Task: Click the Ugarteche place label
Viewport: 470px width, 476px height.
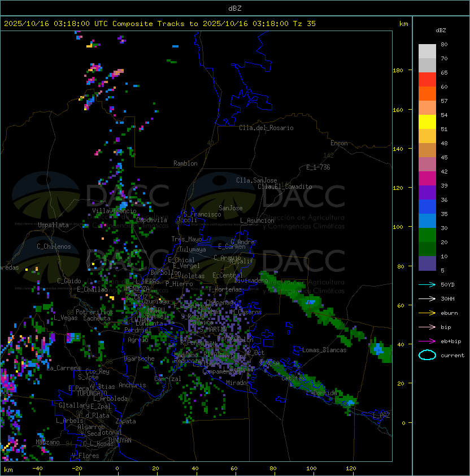Action: [x=140, y=358]
